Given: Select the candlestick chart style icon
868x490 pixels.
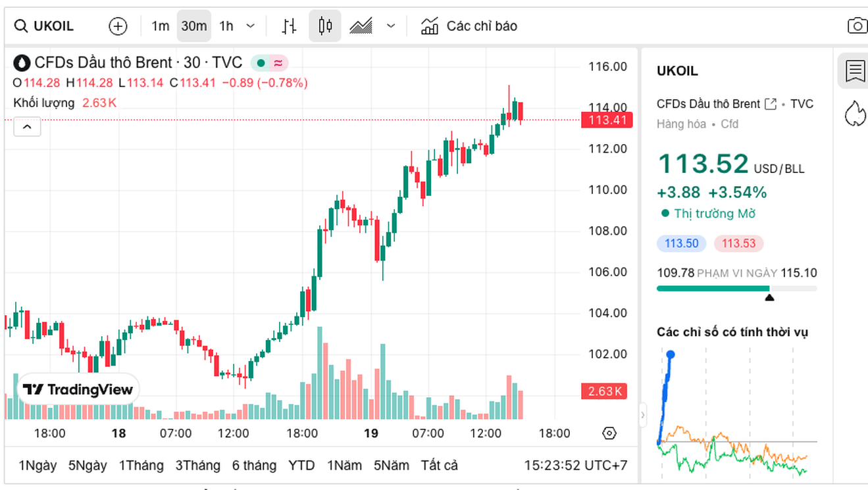Looking at the screenshot, I should click(x=325, y=26).
